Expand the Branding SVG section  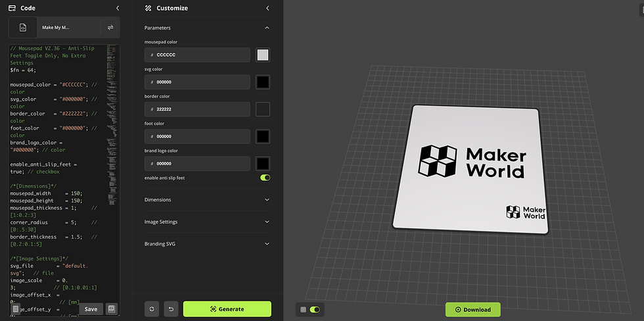(x=208, y=244)
